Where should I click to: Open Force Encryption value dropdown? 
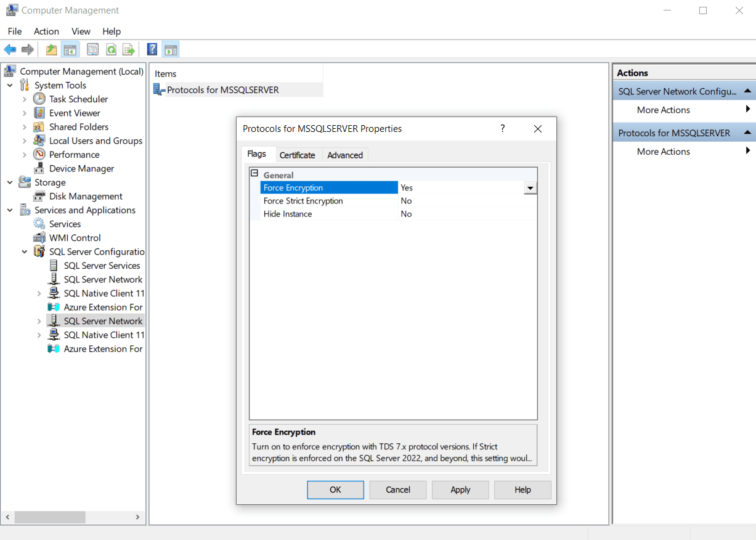(x=530, y=188)
